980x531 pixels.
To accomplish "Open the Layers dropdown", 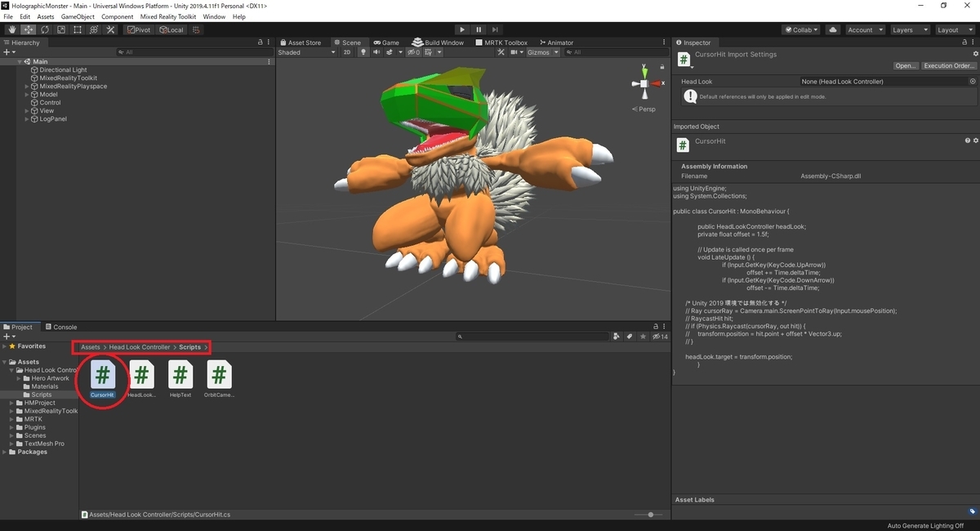I will pos(910,29).
